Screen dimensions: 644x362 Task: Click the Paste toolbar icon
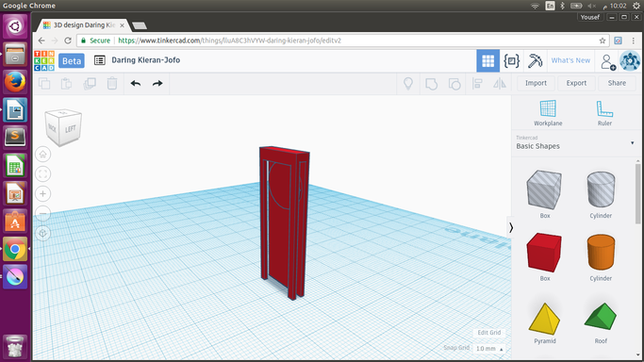67,83
